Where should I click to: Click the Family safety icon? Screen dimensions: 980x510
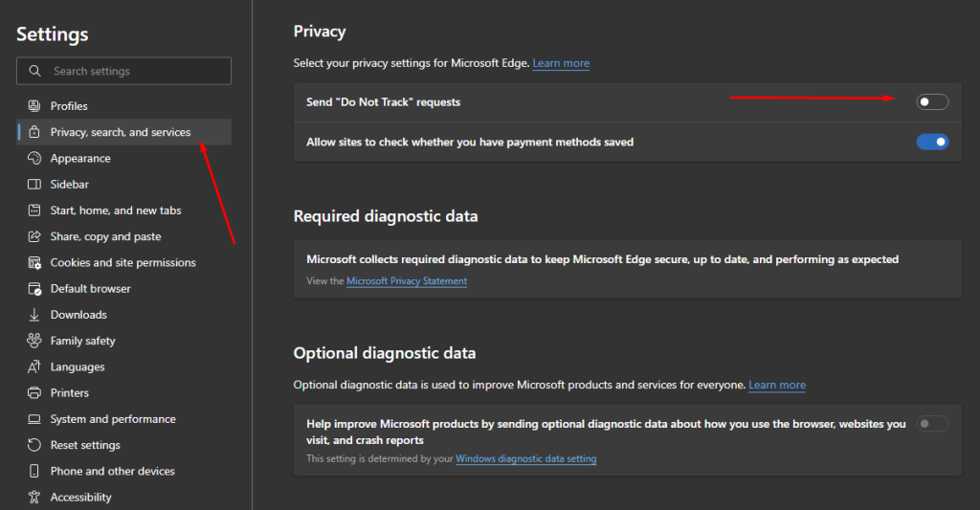point(34,341)
